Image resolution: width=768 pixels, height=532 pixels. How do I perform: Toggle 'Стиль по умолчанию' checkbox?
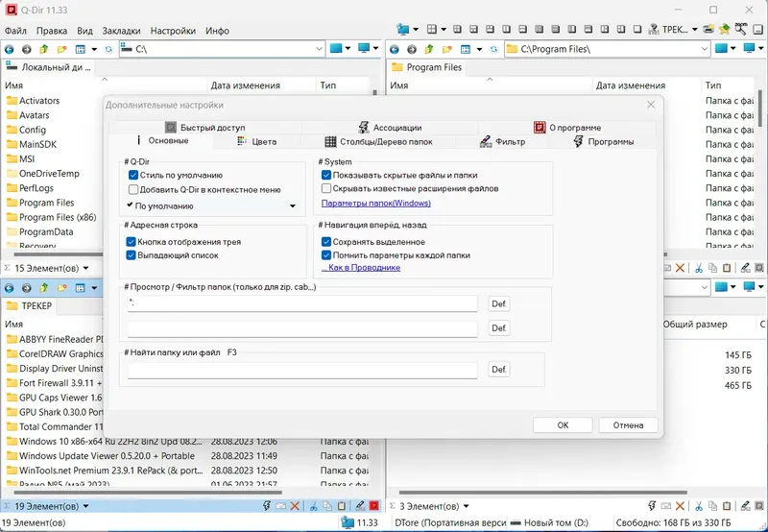tap(133, 175)
